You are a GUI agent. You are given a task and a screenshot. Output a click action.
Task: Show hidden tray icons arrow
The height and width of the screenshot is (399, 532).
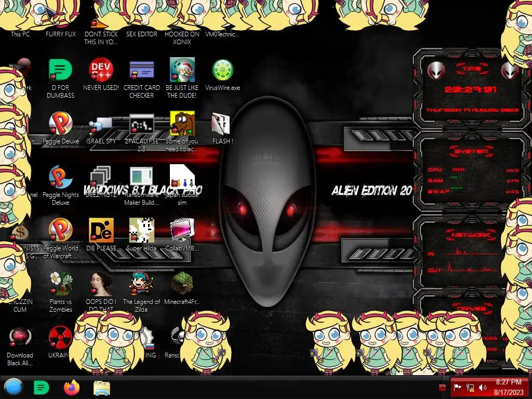pos(443,388)
